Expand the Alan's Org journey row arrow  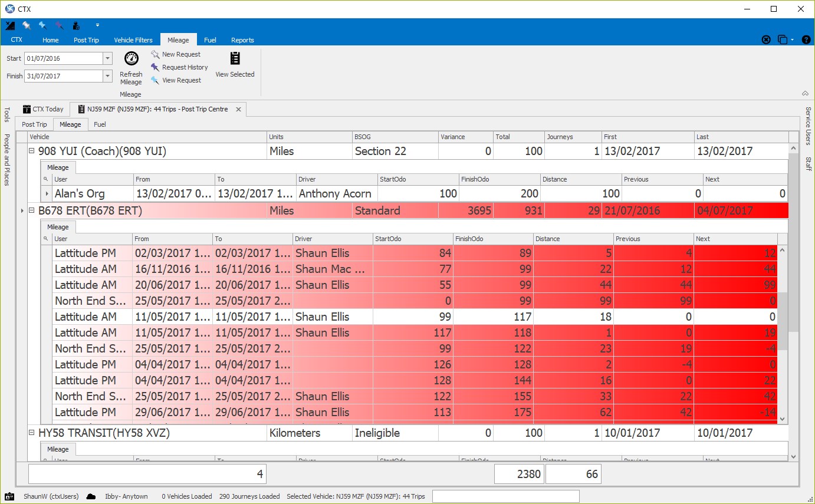pos(47,193)
